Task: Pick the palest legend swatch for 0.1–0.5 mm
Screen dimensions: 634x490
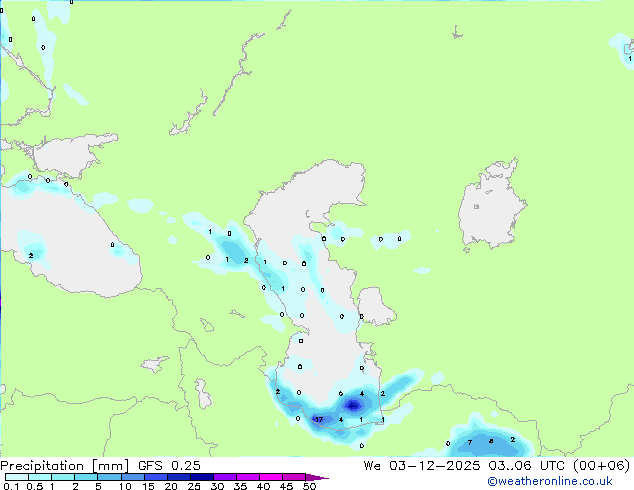Action: pyautogui.click(x=17, y=477)
